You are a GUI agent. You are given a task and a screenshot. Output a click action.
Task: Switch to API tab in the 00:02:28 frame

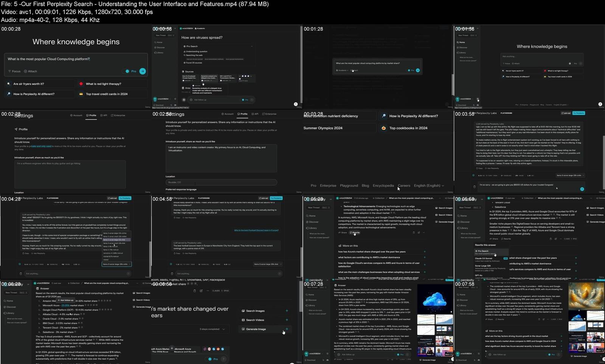(x=104, y=115)
